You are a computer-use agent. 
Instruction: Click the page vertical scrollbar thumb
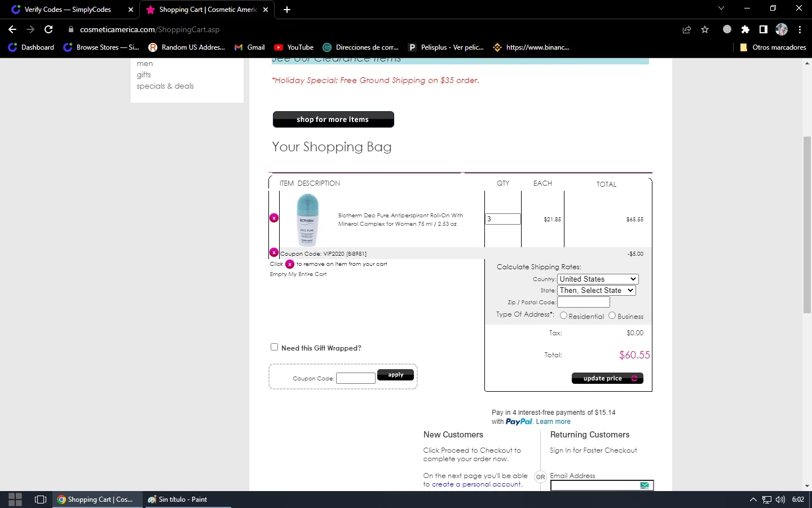tap(807, 225)
